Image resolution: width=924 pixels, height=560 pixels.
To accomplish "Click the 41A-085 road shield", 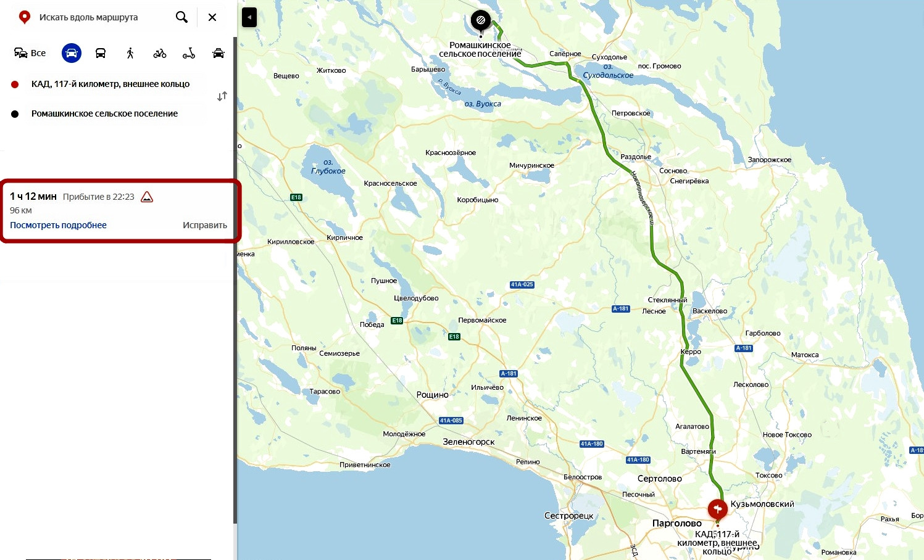I will pos(451,421).
